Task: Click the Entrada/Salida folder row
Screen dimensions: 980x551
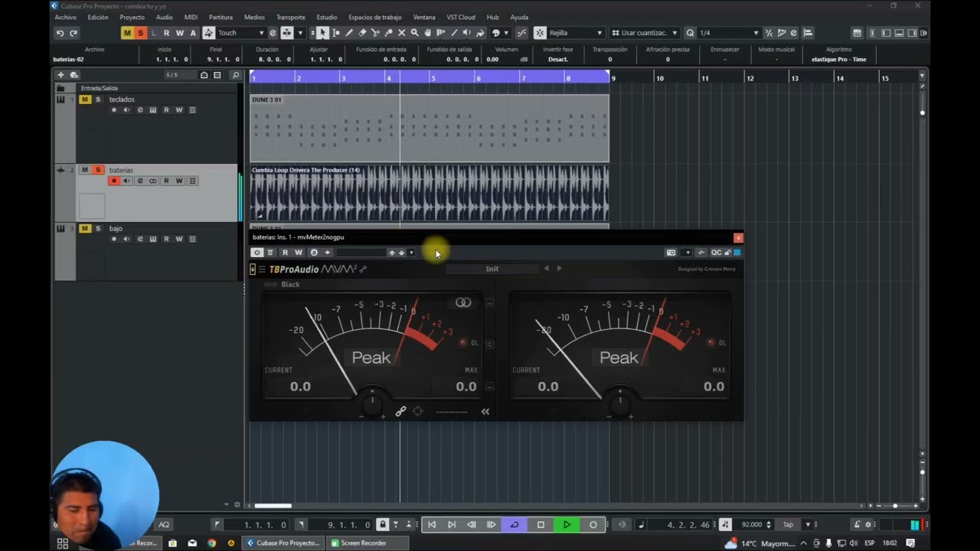Action: tap(145, 88)
